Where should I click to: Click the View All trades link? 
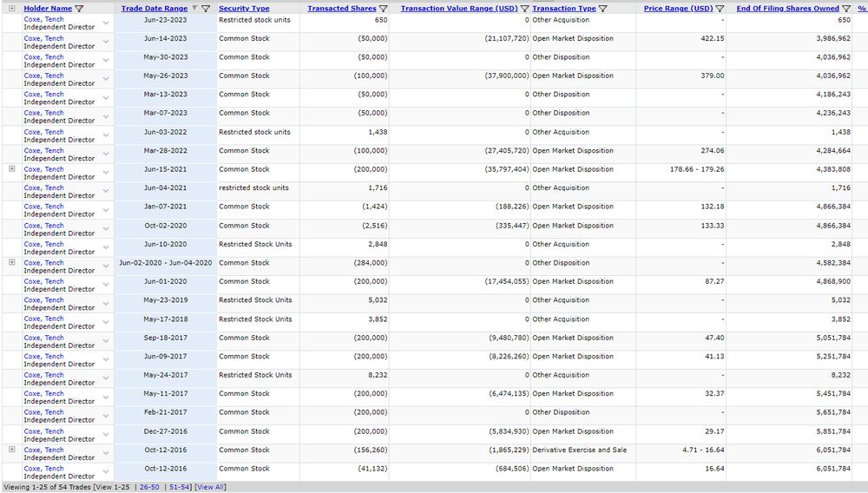click(210, 488)
